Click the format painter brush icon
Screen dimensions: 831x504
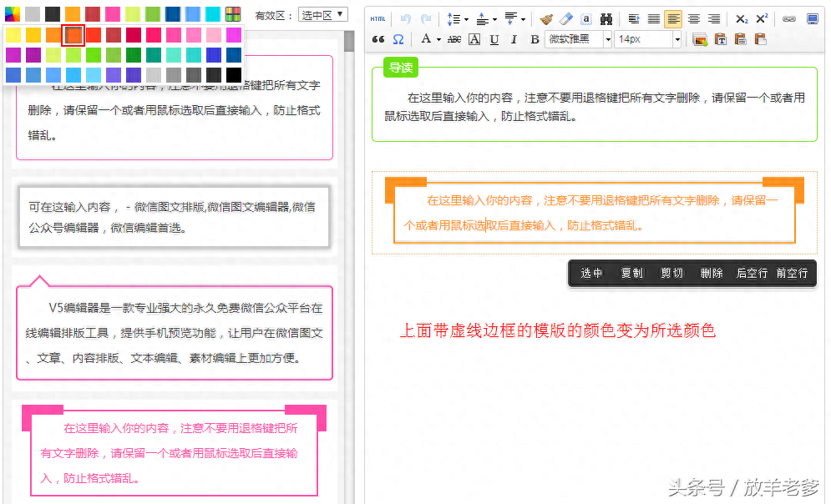(x=546, y=19)
